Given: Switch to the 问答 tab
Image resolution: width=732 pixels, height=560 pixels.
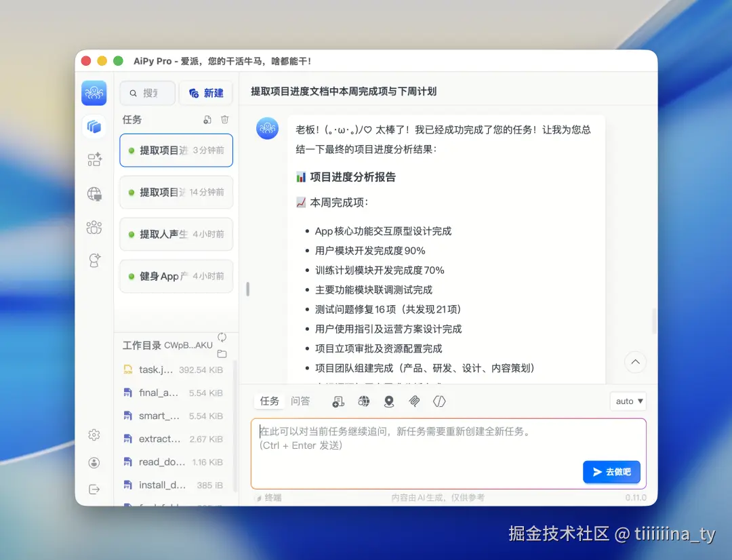Looking at the screenshot, I should click(300, 401).
